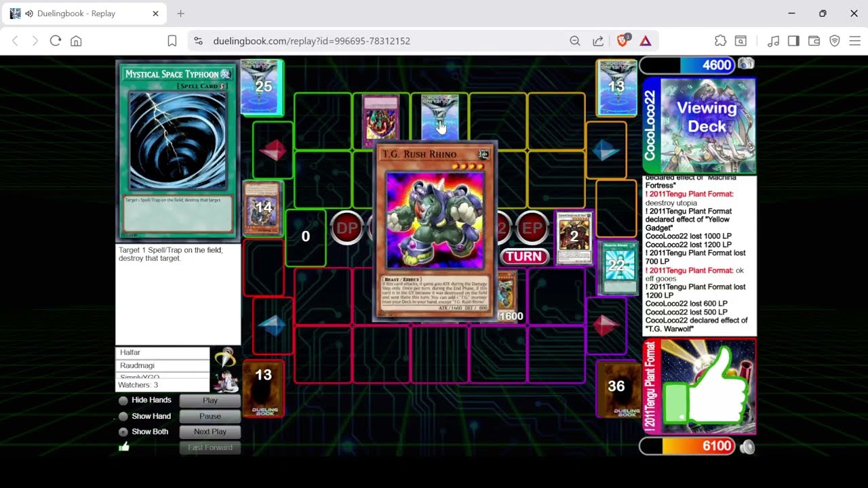Screen dimensions: 868x488
Task: Click the player deck pile showing 36
Action: [x=616, y=388]
